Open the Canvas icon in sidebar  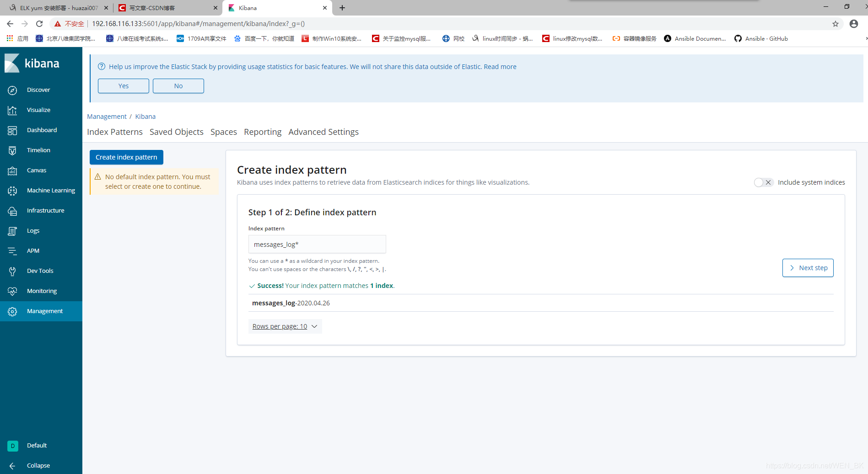click(x=12, y=170)
